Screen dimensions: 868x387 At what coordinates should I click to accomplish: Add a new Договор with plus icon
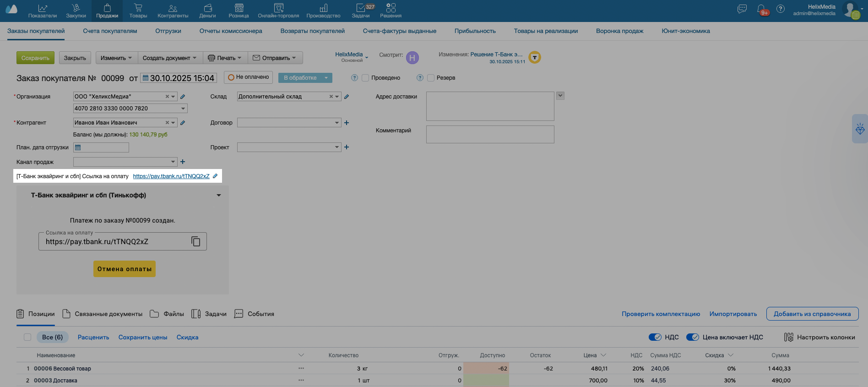[347, 123]
